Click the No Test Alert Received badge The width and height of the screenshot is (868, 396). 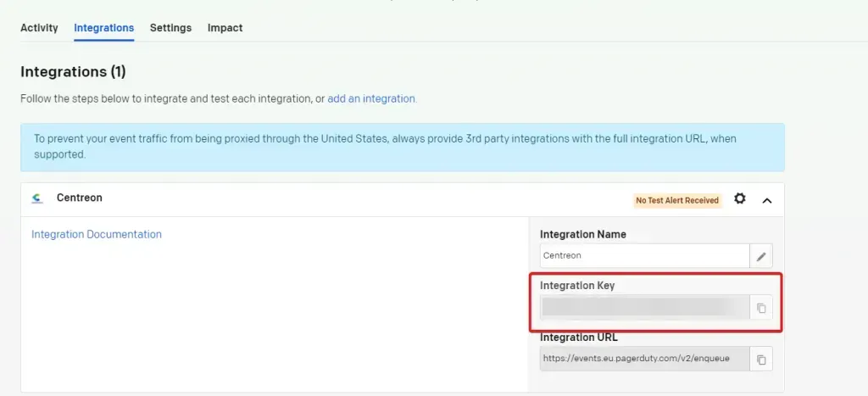pyautogui.click(x=677, y=200)
